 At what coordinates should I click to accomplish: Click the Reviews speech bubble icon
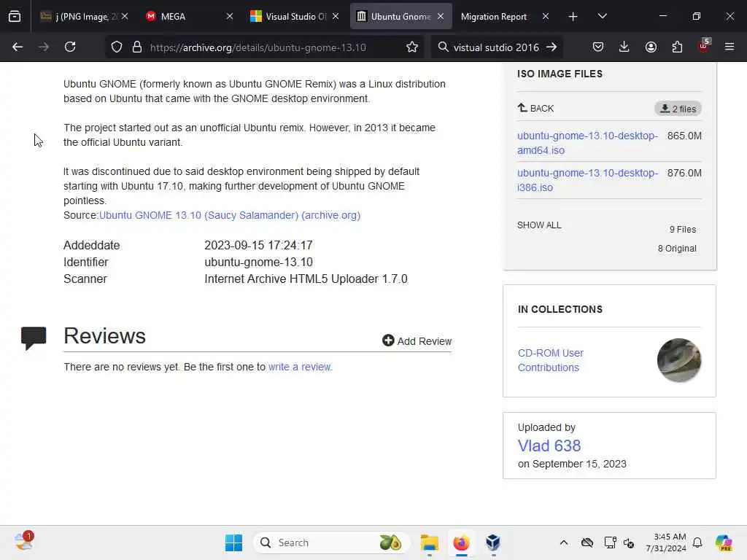pos(34,338)
